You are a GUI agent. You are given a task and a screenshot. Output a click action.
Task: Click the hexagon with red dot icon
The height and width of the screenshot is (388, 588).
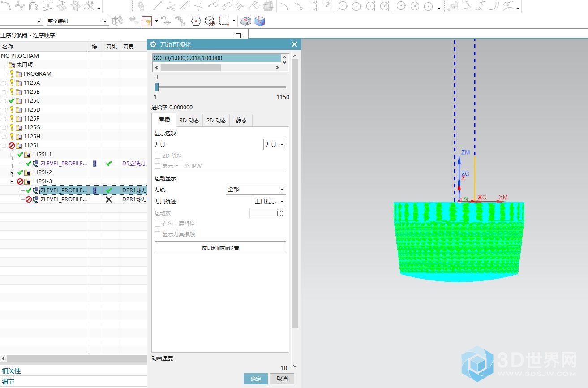196,21
